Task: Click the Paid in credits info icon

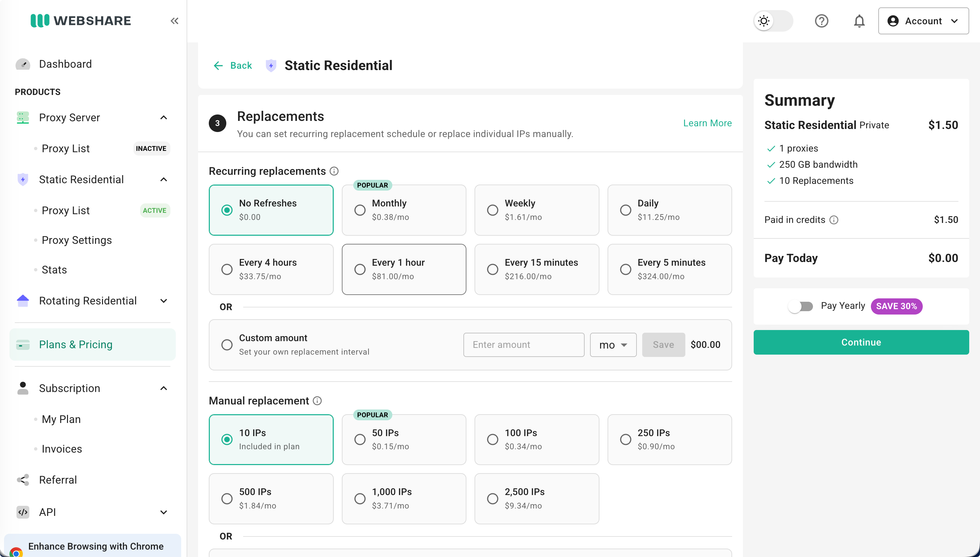Action: tap(834, 220)
